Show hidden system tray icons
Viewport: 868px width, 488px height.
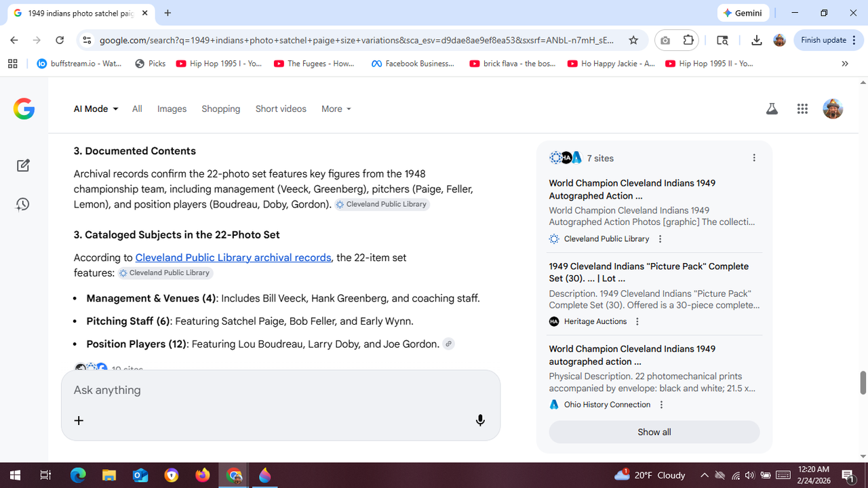(x=704, y=475)
